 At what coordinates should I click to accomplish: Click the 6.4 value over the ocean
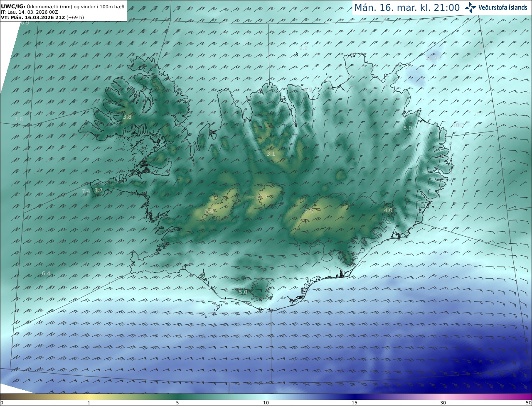[46, 274]
